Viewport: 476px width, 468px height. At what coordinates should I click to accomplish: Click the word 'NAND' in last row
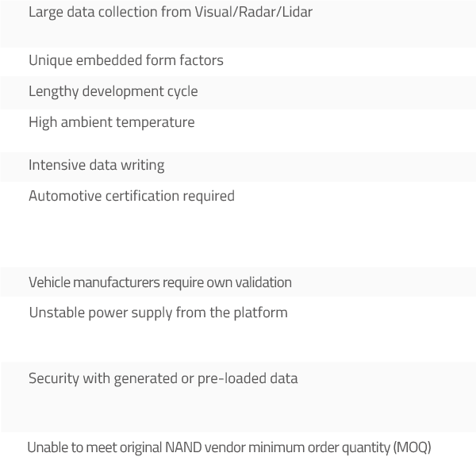[x=183, y=447]
